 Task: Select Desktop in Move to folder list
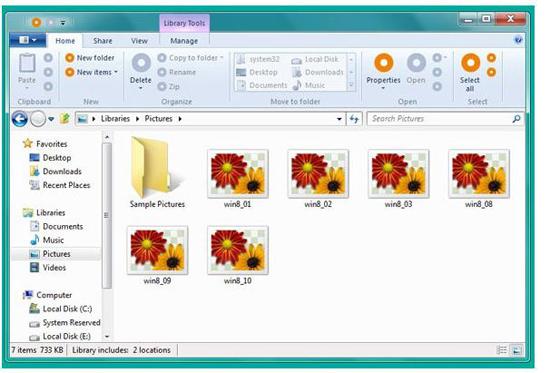(257, 72)
